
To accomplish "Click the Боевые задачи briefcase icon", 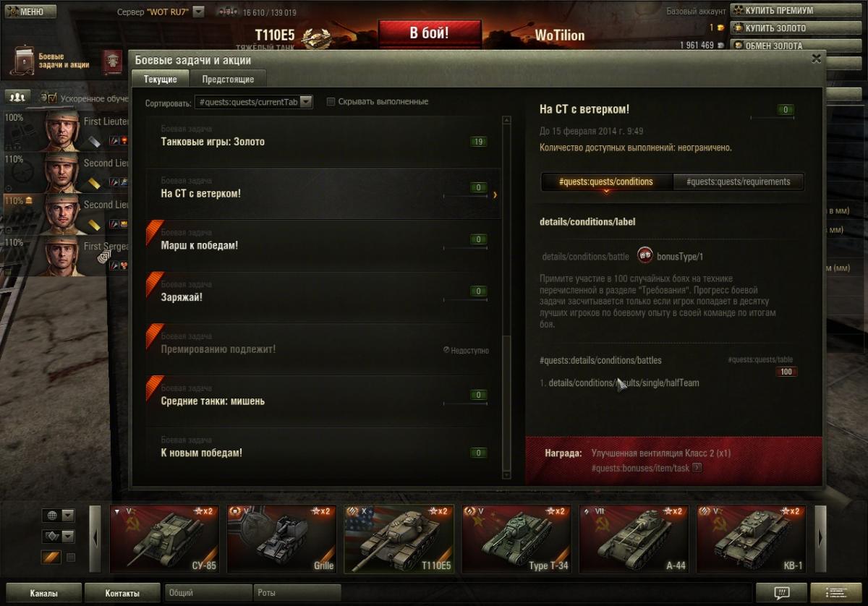I will tap(22, 61).
